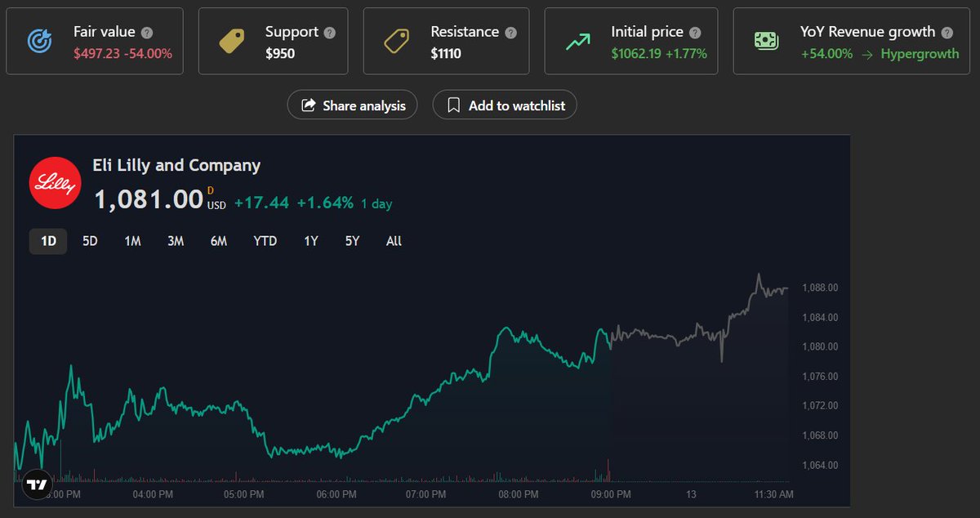The height and width of the screenshot is (518, 980).
Task: Click the Resistance outlined tag icon
Action: pyautogui.click(x=397, y=41)
